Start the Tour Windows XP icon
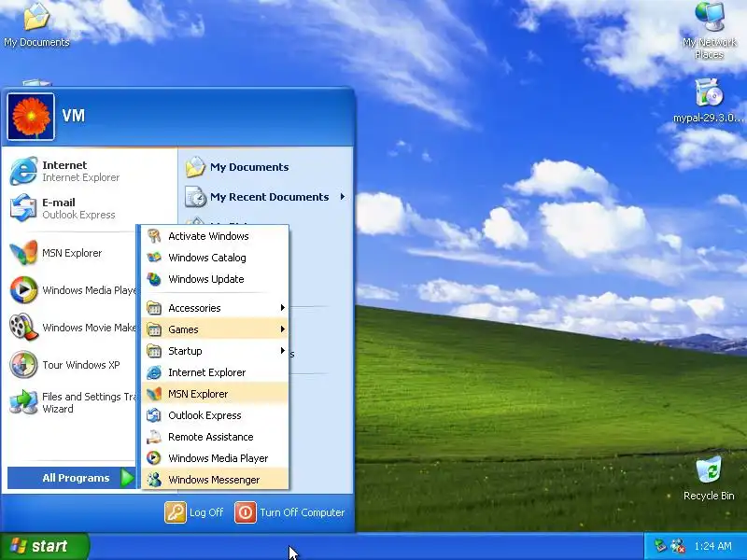The height and width of the screenshot is (560, 747). [23, 364]
